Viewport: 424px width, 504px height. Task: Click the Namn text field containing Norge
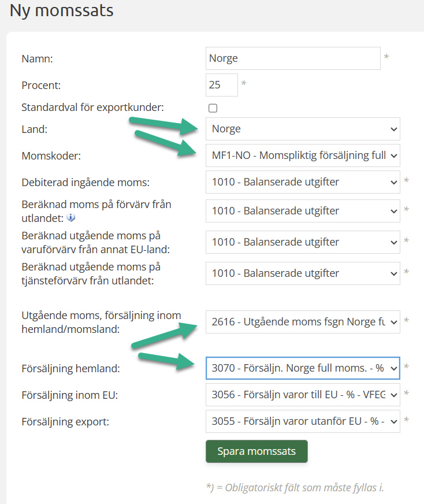point(293,58)
